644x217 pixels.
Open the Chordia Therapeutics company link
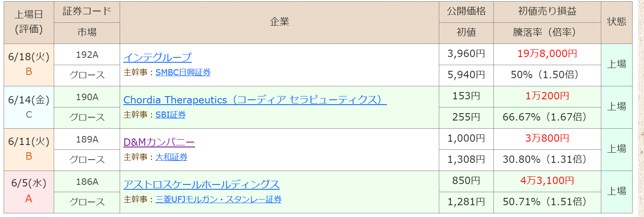coord(255,100)
